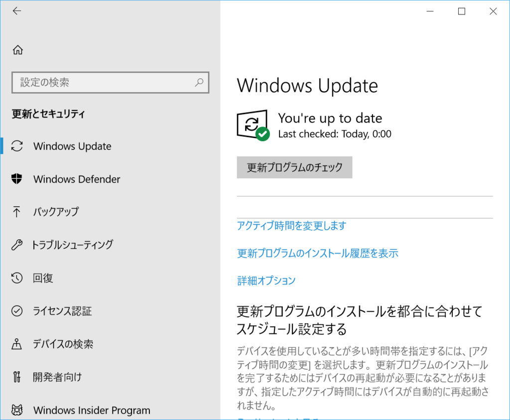View 更新プログラムのインストール履歴を表示 link
Image resolution: width=510 pixels, height=420 pixels.
click(x=317, y=253)
